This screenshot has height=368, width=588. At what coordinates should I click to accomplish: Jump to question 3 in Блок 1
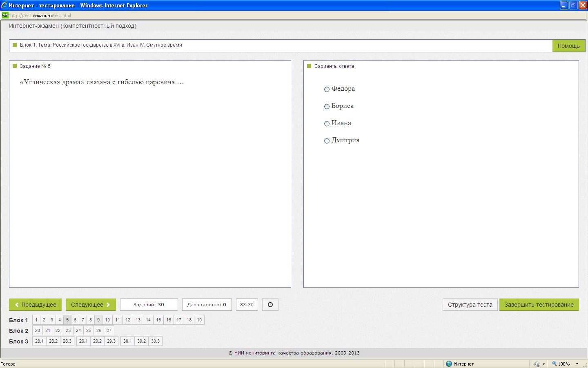[52, 320]
